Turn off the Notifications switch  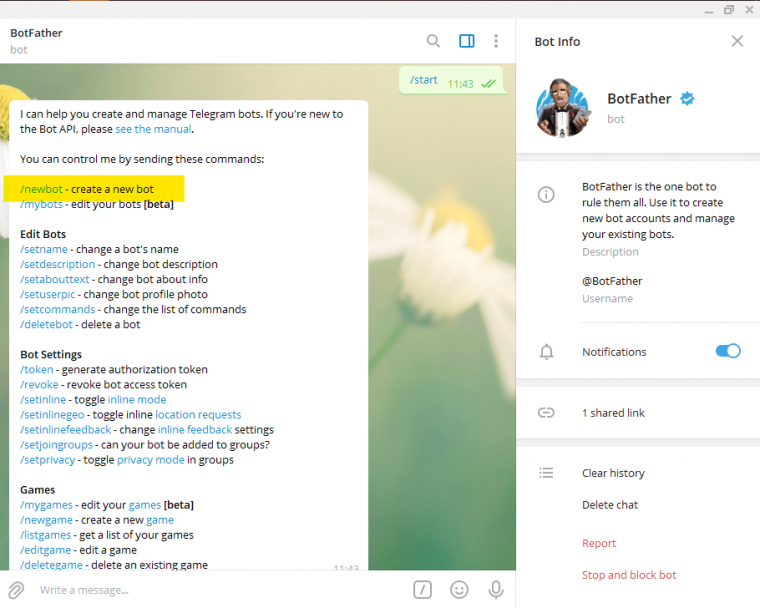click(x=728, y=351)
